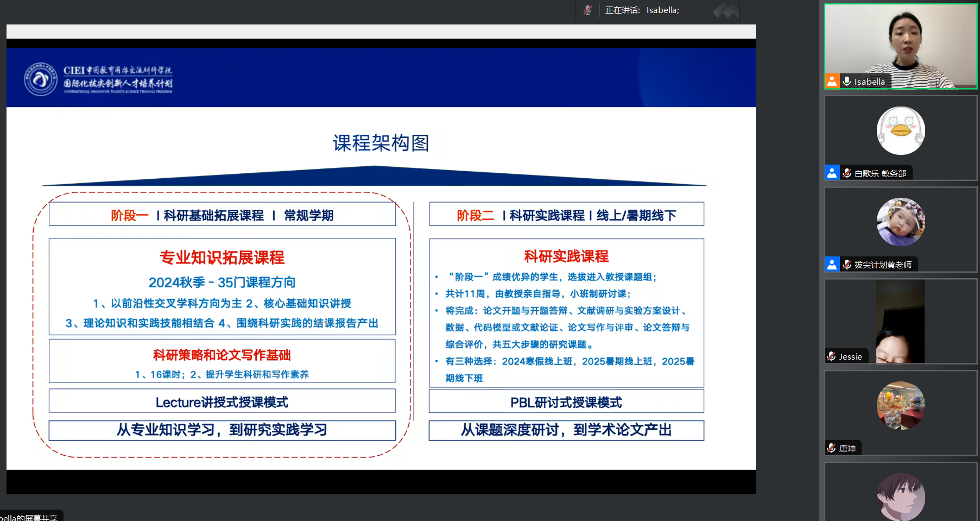The width and height of the screenshot is (980, 521).
Task: Click blue user badge beside 拔尖计划黄老师
Action: (x=832, y=265)
